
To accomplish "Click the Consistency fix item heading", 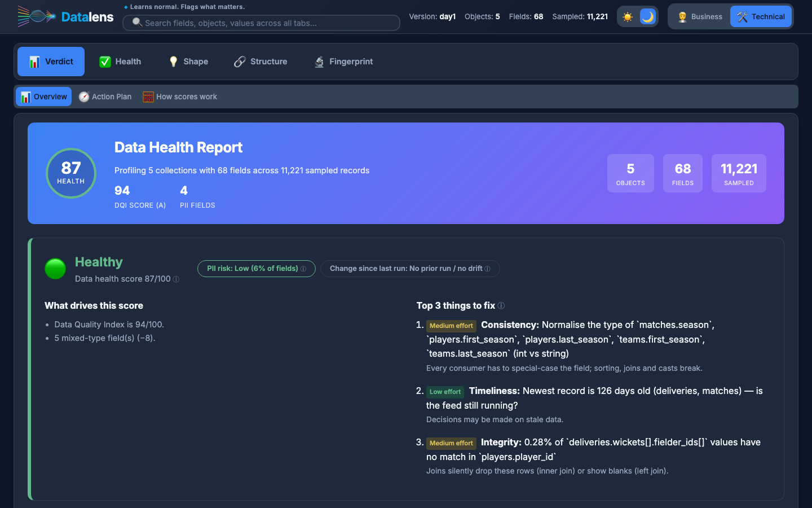I will 510,325.
